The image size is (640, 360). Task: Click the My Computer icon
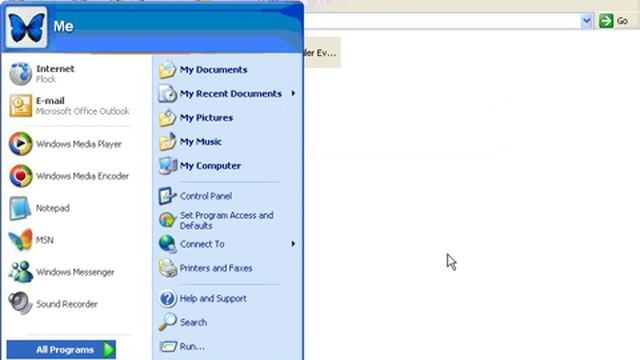167,166
